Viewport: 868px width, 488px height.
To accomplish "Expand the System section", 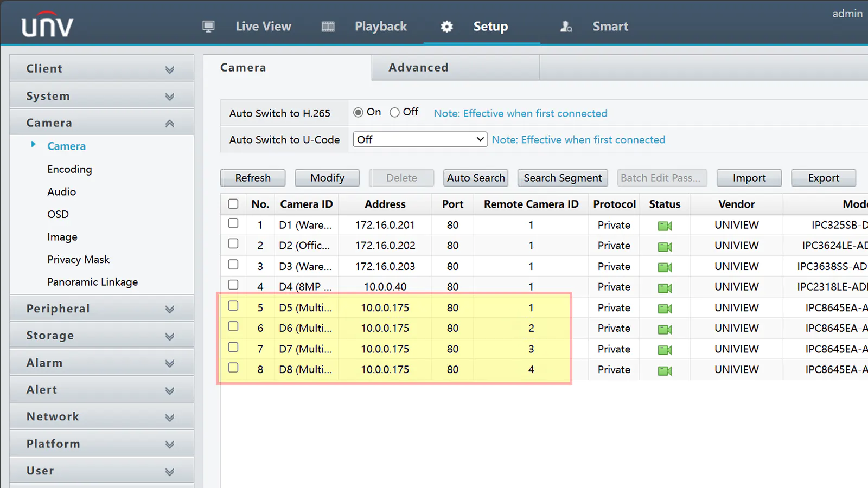I will click(101, 95).
